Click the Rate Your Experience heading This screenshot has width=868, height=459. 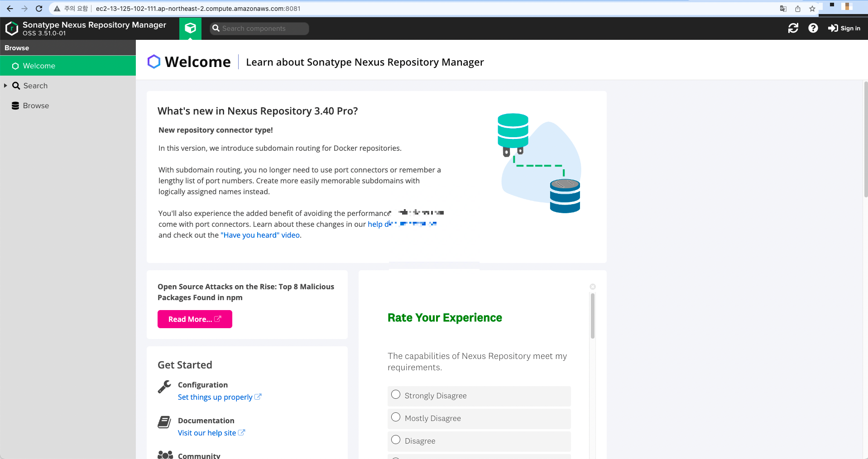[x=445, y=318]
